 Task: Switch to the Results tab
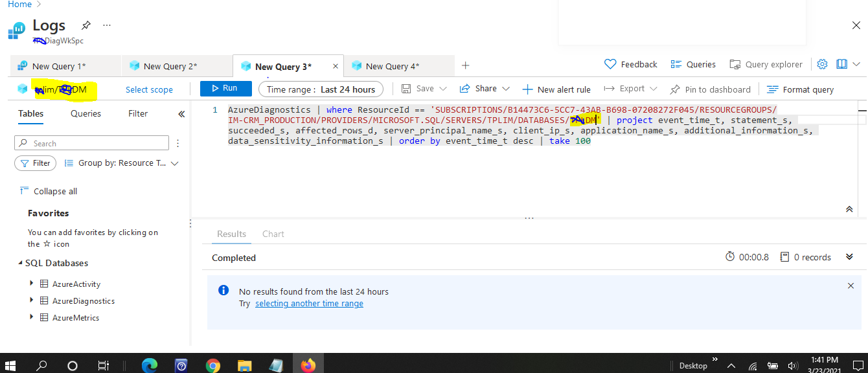[x=231, y=234]
